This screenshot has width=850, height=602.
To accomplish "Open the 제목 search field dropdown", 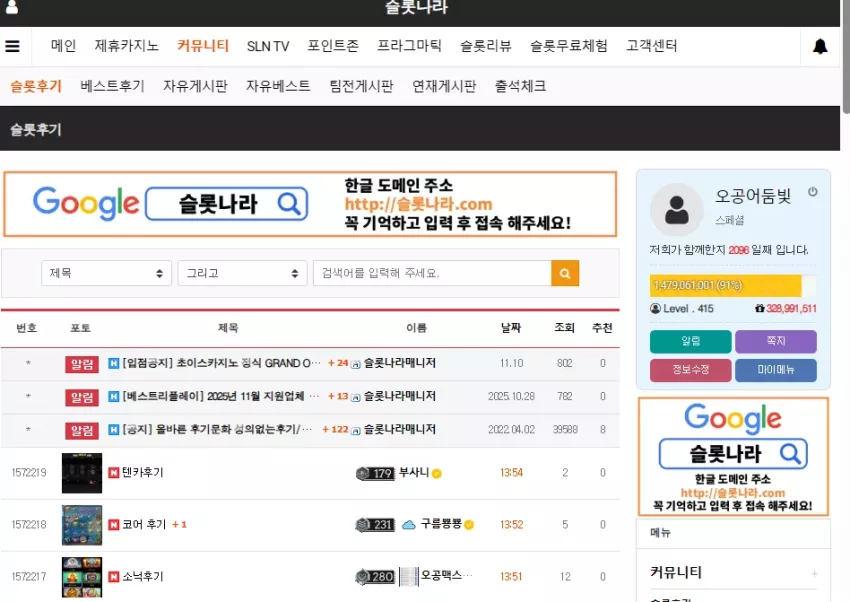I will (106, 273).
